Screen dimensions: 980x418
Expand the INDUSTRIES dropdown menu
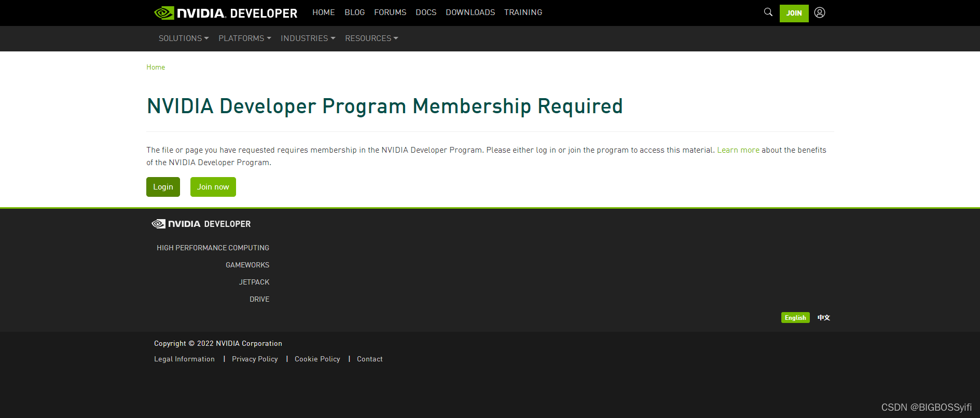308,38
